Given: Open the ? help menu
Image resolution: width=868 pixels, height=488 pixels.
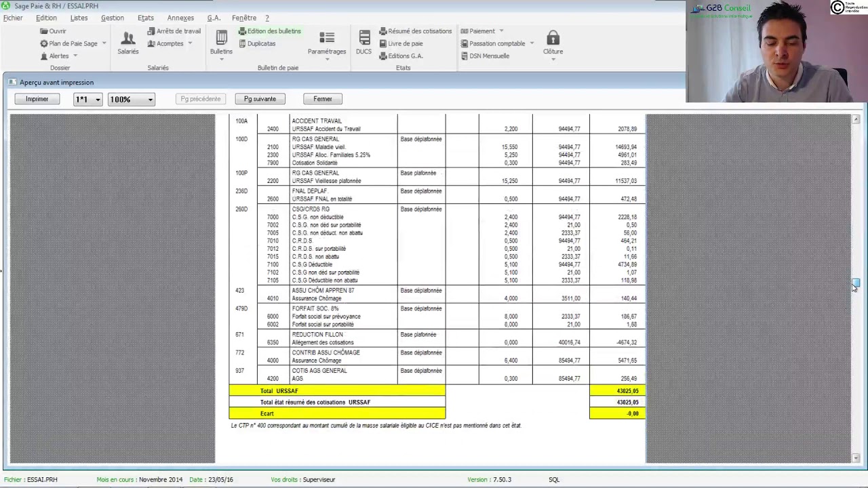Looking at the screenshot, I should point(267,18).
